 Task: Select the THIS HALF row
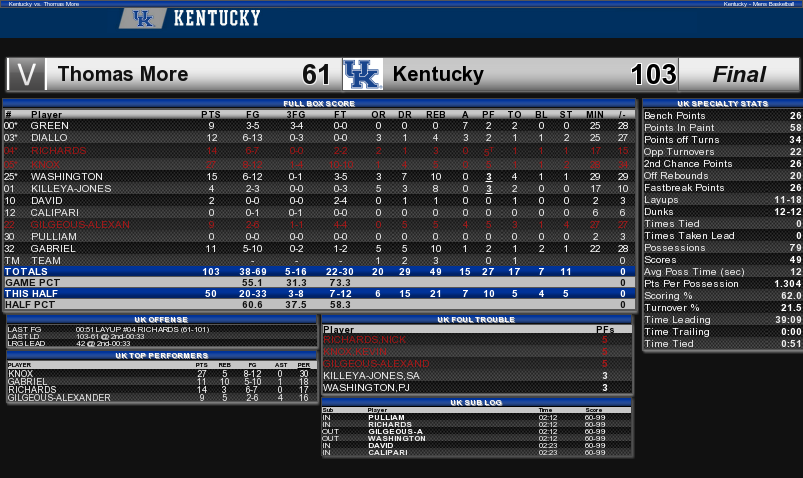point(319,294)
